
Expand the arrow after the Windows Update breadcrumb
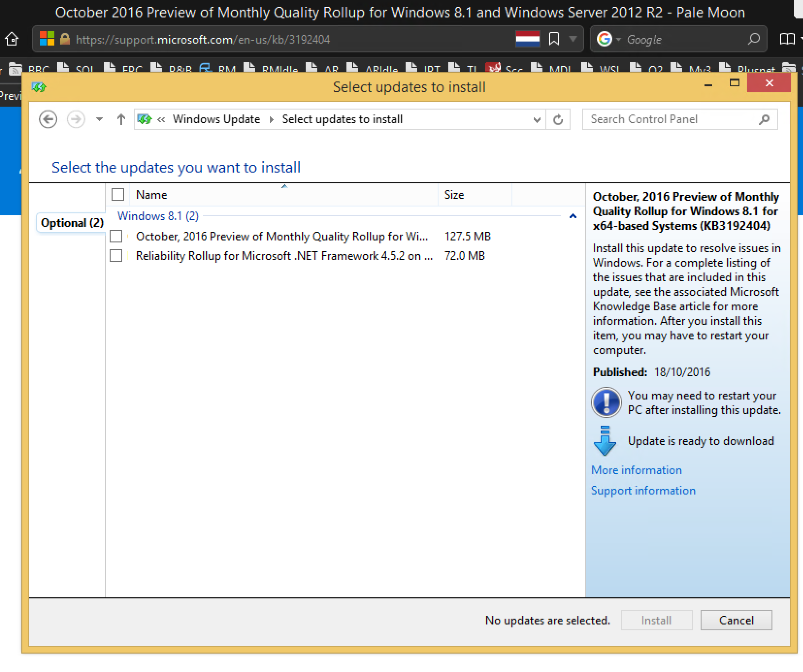point(271,120)
